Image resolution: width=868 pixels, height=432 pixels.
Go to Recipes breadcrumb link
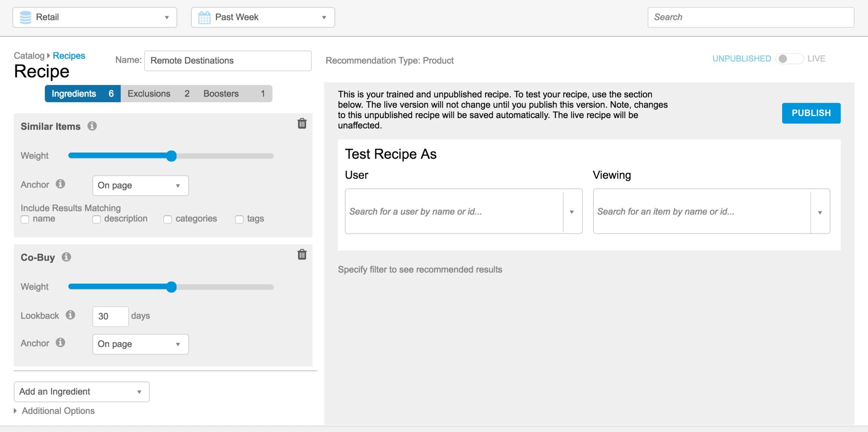tap(69, 56)
